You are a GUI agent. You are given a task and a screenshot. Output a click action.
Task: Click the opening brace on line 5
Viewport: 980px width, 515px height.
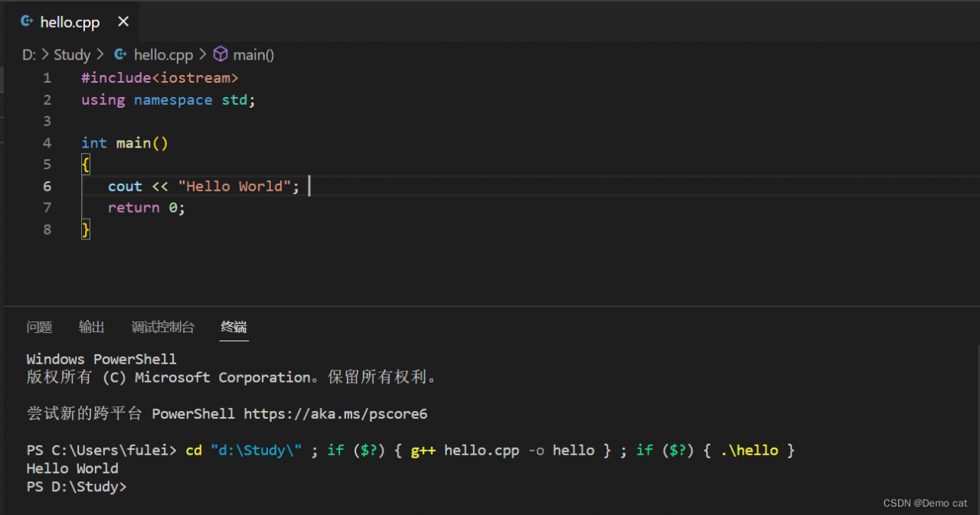click(86, 165)
